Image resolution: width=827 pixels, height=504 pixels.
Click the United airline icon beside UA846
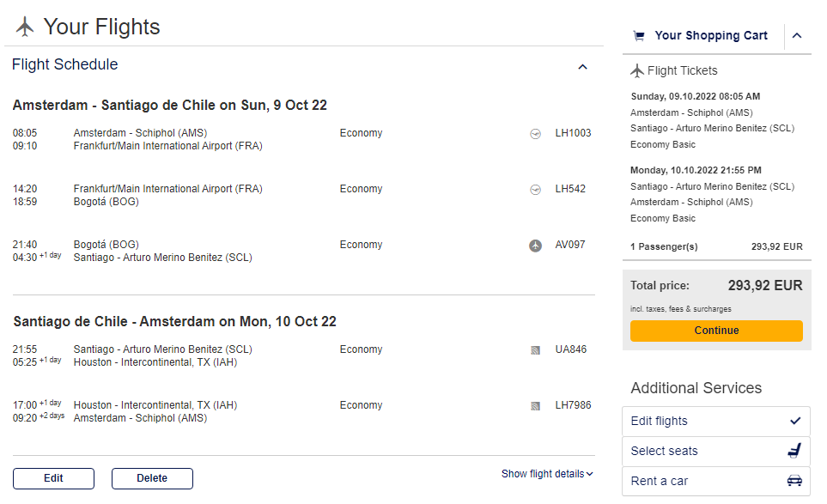click(535, 350)
